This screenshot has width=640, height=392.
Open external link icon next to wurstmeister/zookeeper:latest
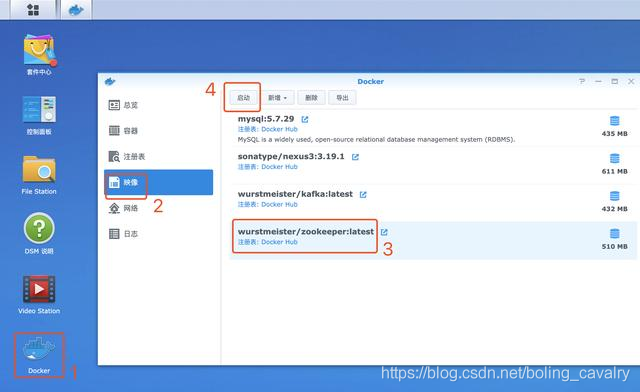tap(384, 232)
